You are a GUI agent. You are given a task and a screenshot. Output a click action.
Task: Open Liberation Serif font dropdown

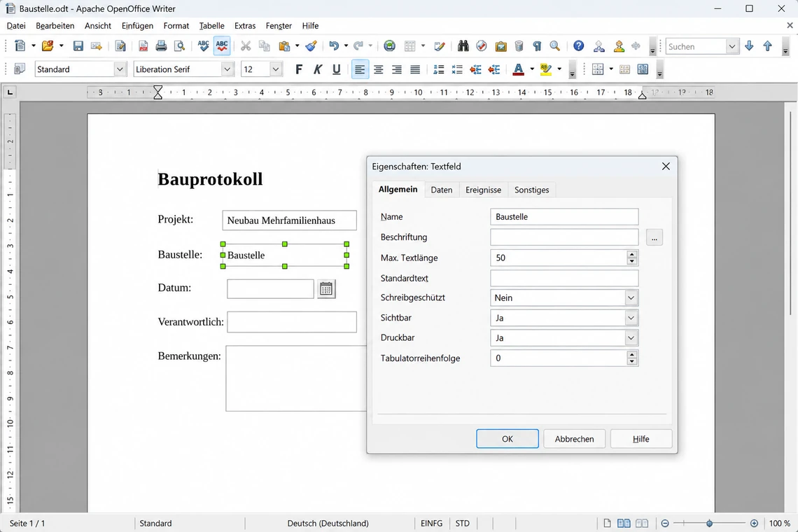tap(227, 69)
